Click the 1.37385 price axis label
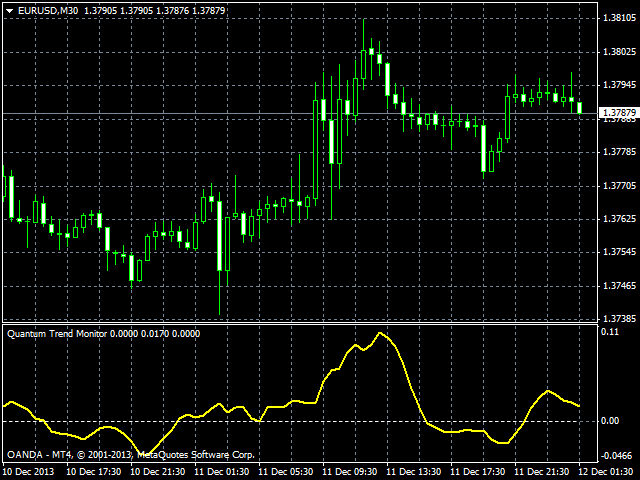Viewport: 640px width, 480px height. pos(618,317)
